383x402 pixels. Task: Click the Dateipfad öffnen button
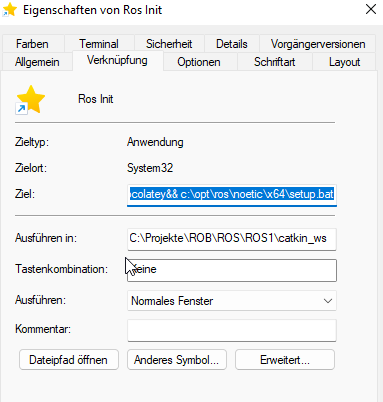pyautogui.click(x=69, y=360)
